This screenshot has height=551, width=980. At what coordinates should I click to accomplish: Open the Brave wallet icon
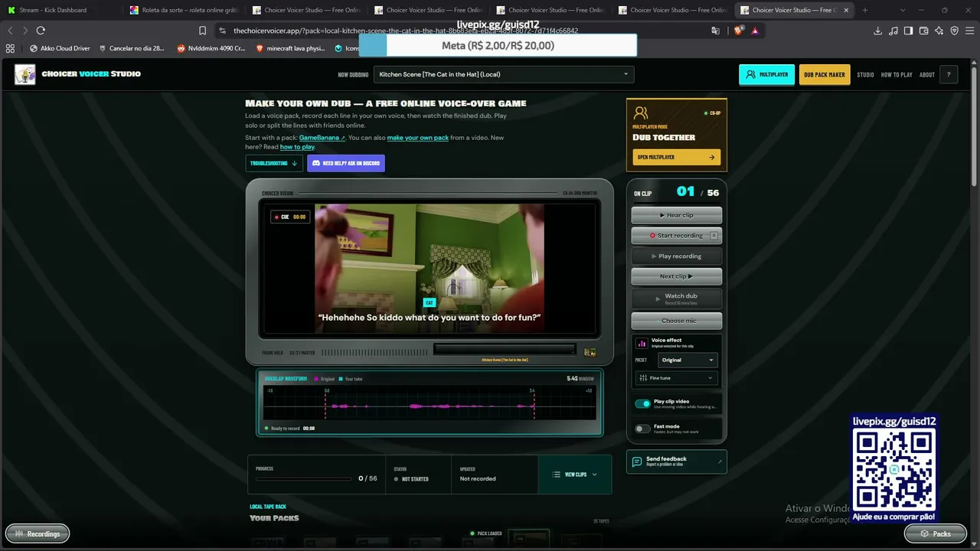(923, 31)
